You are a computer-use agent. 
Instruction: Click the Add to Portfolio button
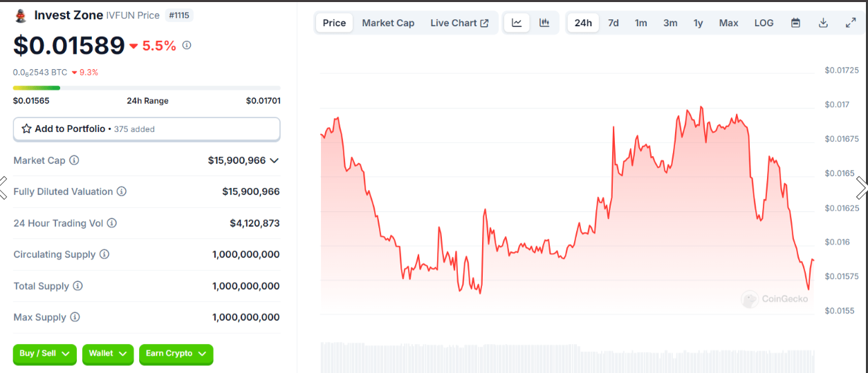click(x=147, y=129)
